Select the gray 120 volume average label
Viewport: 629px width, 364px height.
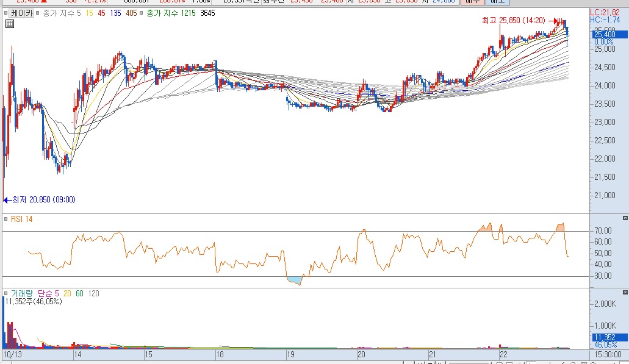(93, 293)
